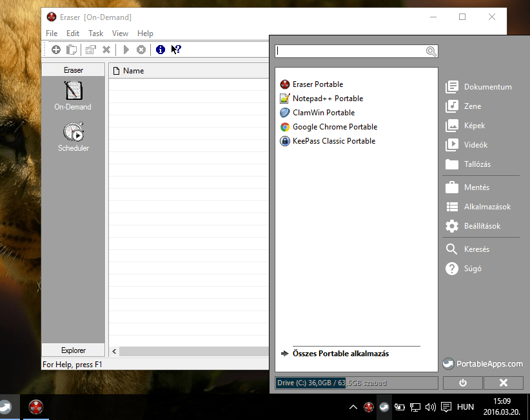Click the Eraser taskbar button
Screen dimensions: 530x420
pyautogui.click(x=36, y=407)
